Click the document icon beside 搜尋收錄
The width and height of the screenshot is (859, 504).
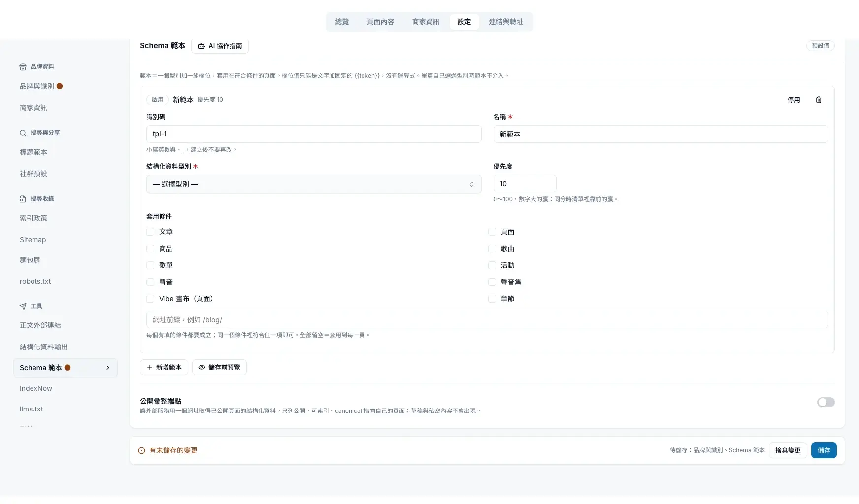23,199
